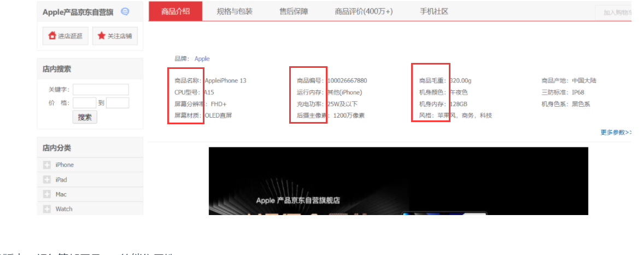644x255 pixels.
Task: Click the 店内分类 section heading
Action: tap(57, 148)
